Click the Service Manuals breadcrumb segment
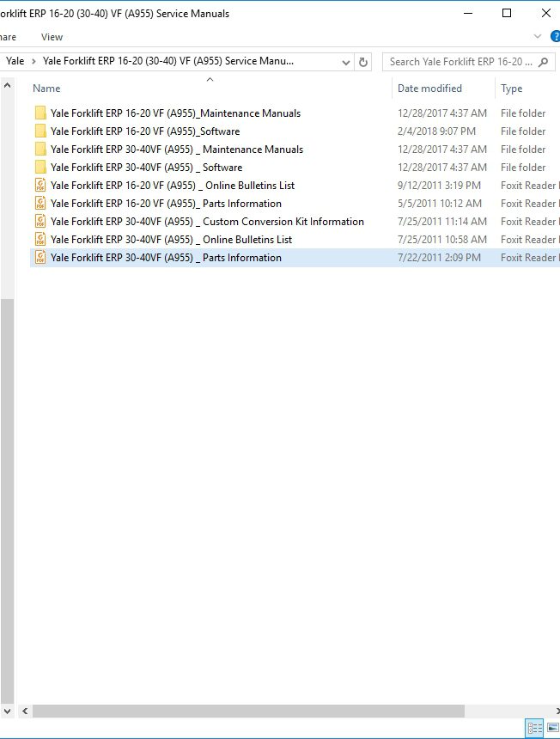Image resolution: width=560 pixels, height=739 pixels. pyautogui.click(x=168, y=61)
